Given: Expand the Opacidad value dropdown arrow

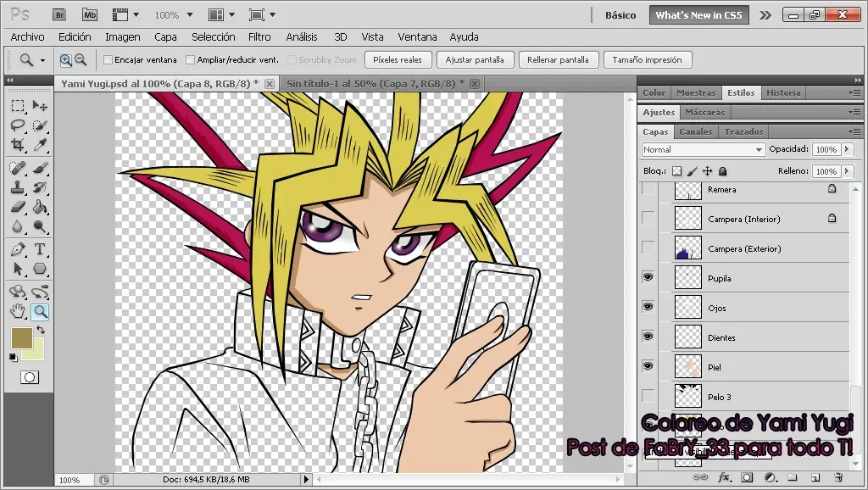Looking at the screenshot, I should [846, 149].
